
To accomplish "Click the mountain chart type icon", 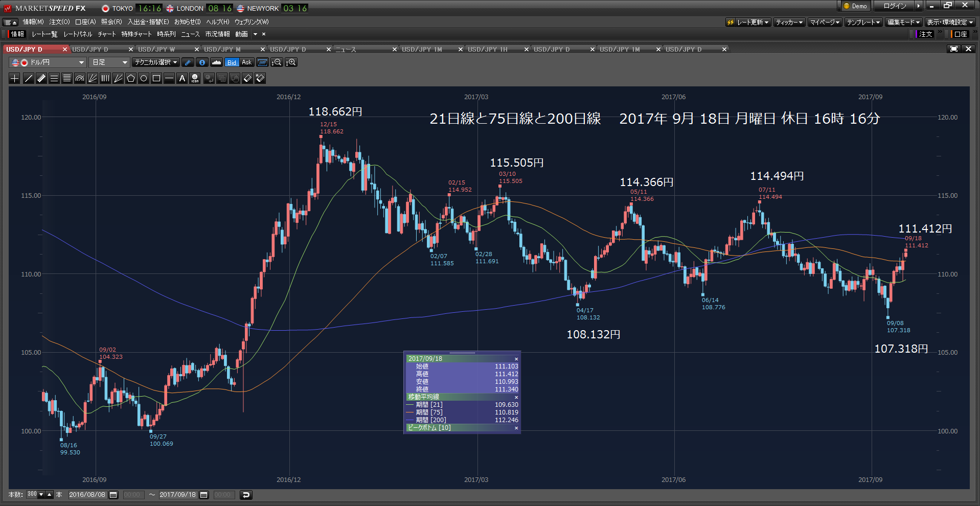I will pos(216,62).
